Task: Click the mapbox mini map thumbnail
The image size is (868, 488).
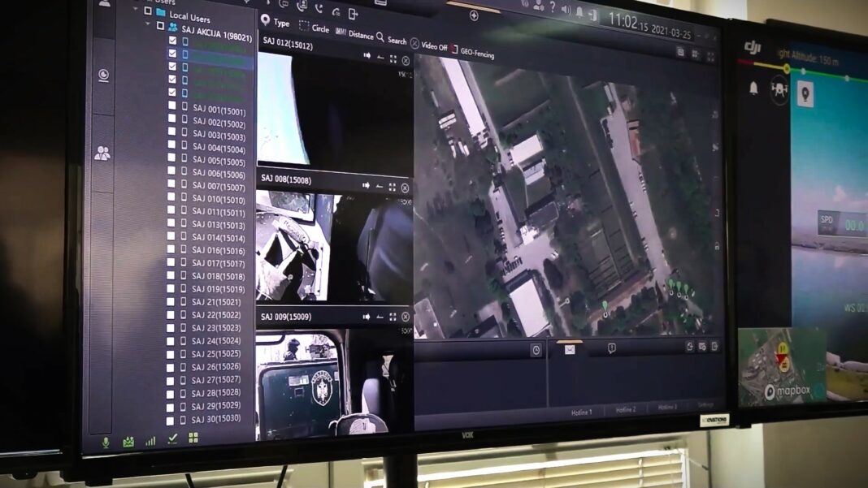Action: tap(782, 367)
